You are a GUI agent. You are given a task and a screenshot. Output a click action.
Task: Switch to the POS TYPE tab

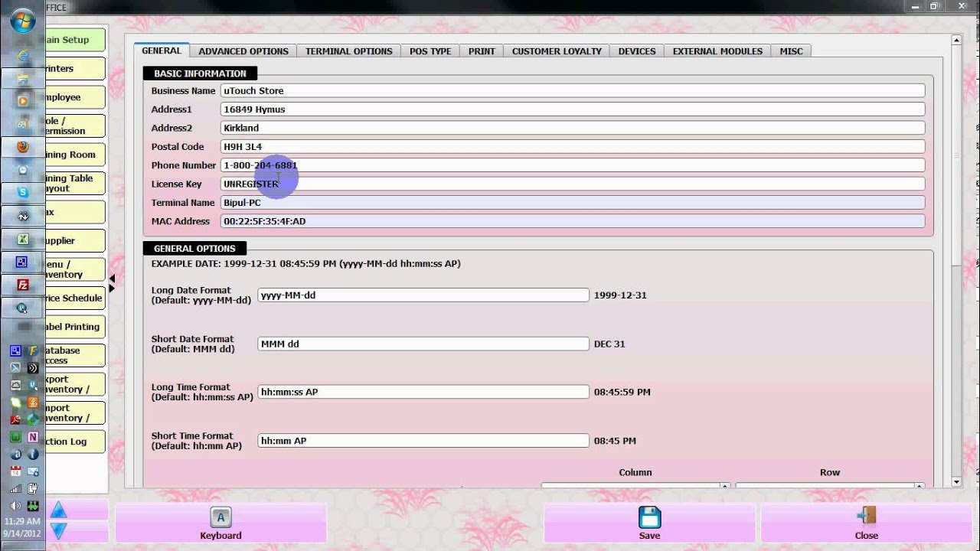pyautogui.click(x=430, y=51)
